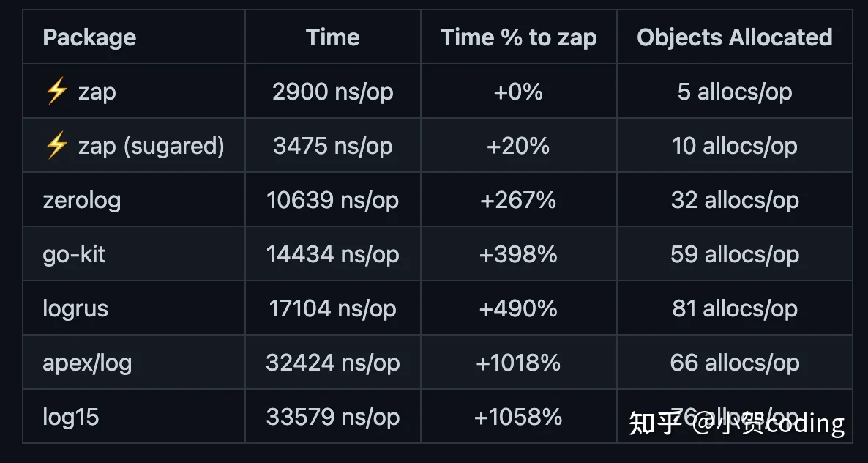Select the +1018% apex/log percentage
Screen dimensions: 868x463
point(519,363)
